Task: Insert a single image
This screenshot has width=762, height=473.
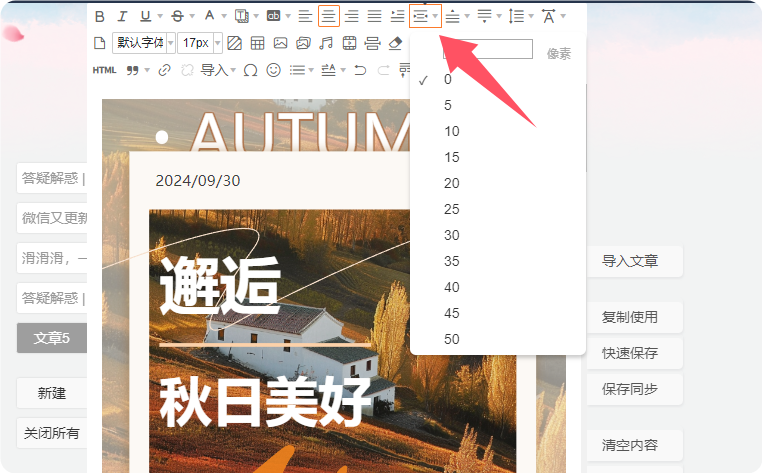Action: pos(280,43)
